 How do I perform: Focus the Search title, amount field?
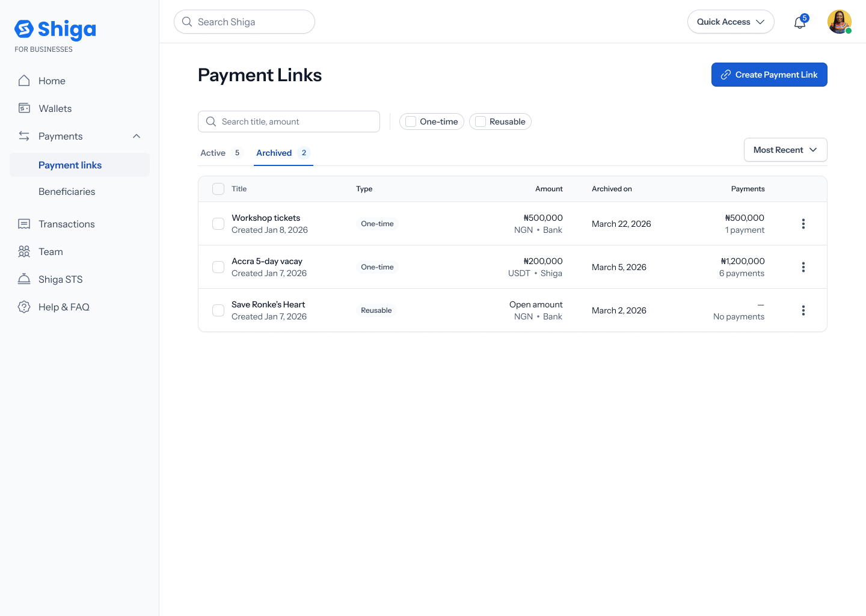[x=289, y=122]
